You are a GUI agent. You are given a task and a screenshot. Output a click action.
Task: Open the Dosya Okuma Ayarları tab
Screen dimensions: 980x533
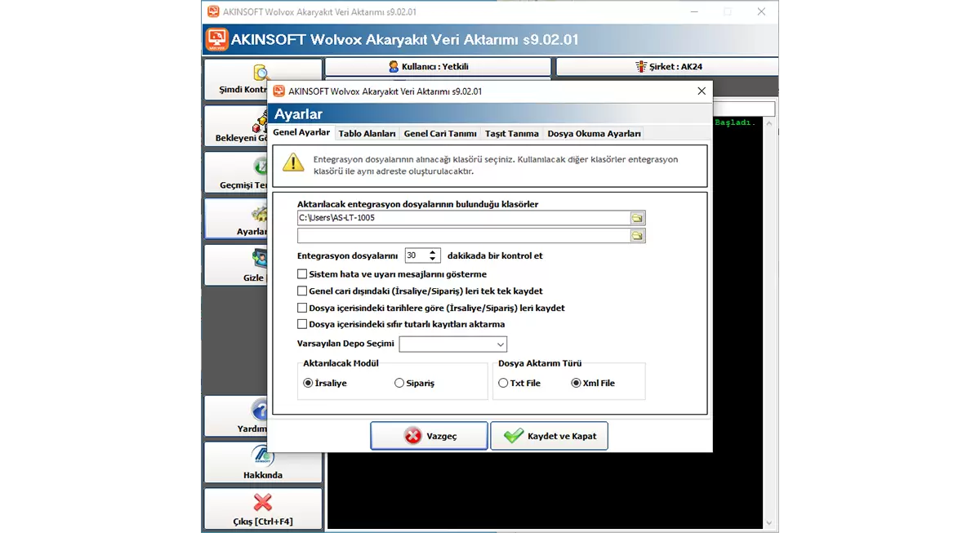point(594,133)
